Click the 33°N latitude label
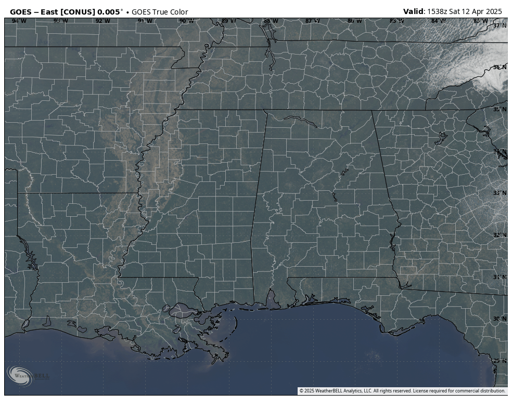This screenshot has height=420, width=512. (x=500, y=193)
